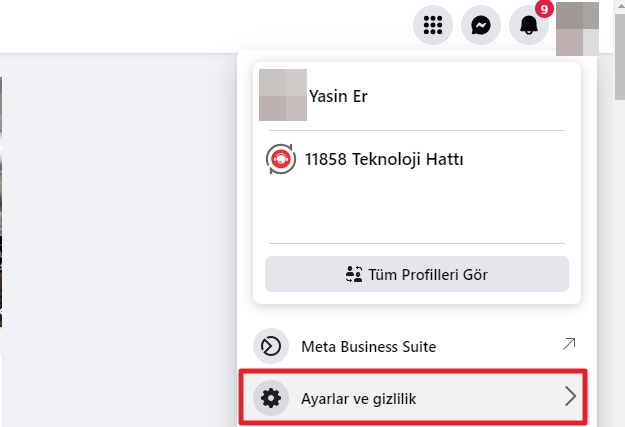Open Messenger chats
This screenshot has height=427, width=625.
click(x=481, y=25)
